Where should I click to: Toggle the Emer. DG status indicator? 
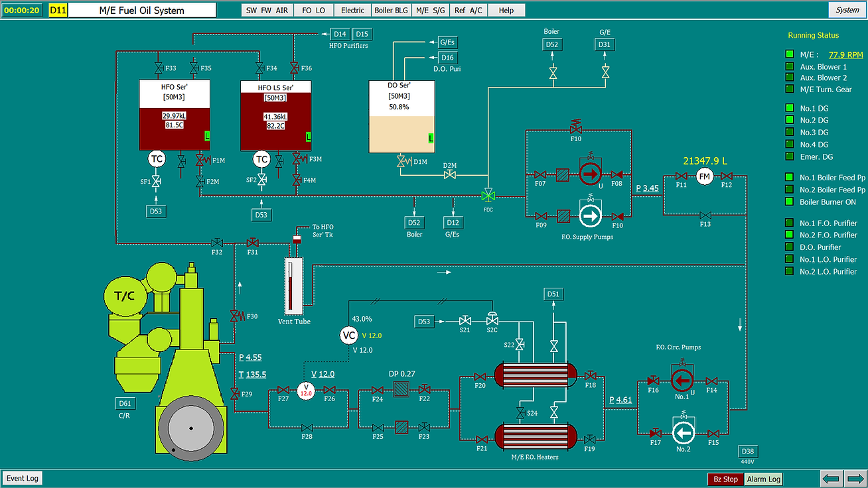pos(790,156)
